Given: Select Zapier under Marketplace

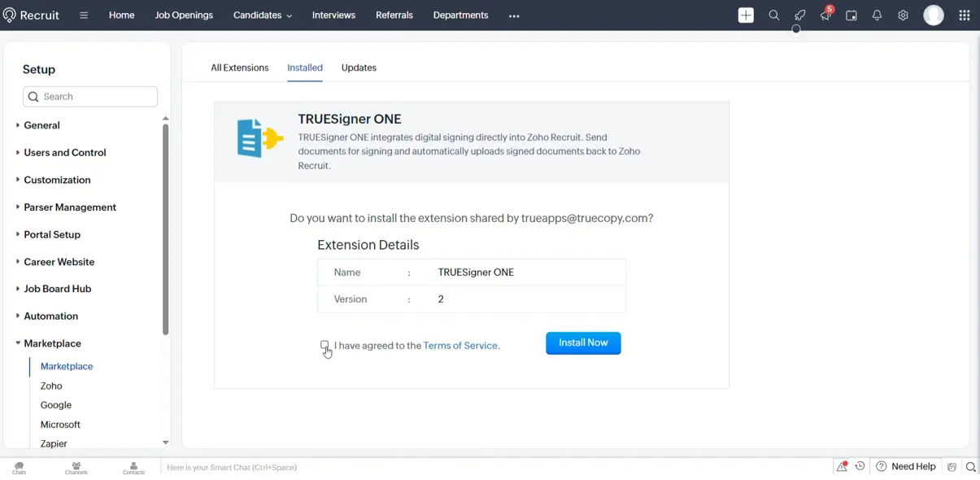Looking at the screenshot, I should click(54, 443).
